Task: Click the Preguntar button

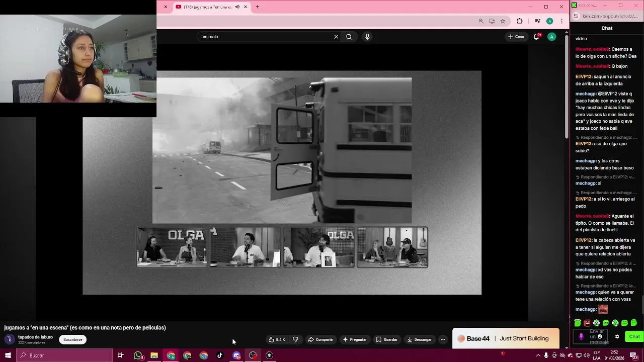Action: click(355, 339)
